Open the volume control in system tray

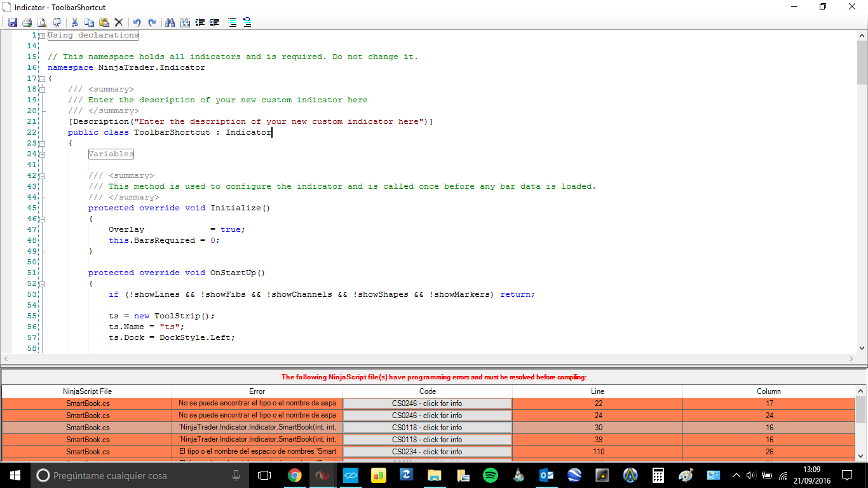[x=750, y=475]
